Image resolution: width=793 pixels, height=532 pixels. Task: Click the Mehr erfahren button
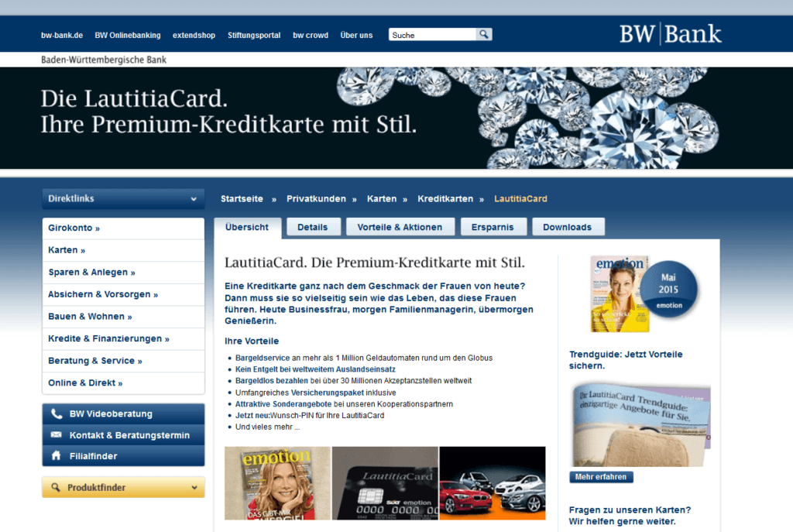tap(601, 477)
